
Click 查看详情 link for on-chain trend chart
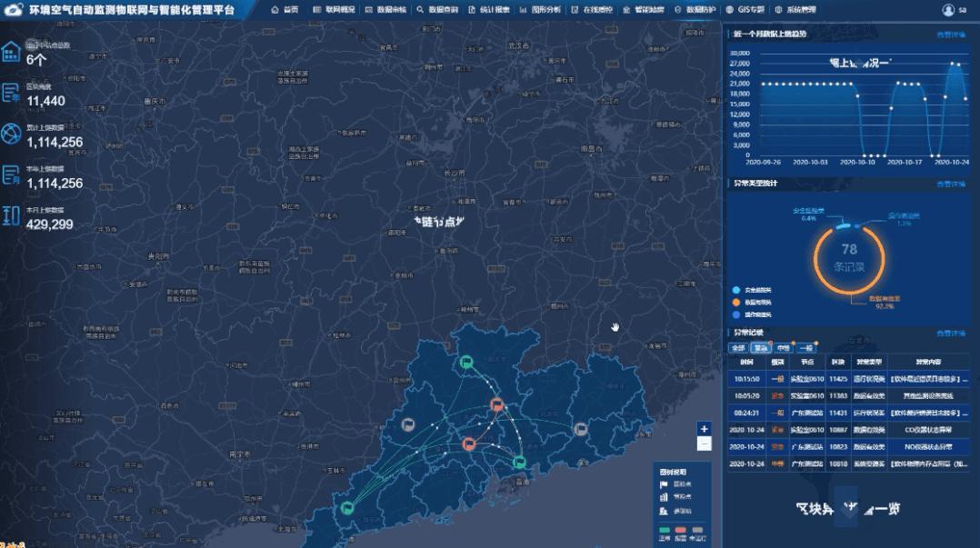pyautogui.click(x=951, y=35)
